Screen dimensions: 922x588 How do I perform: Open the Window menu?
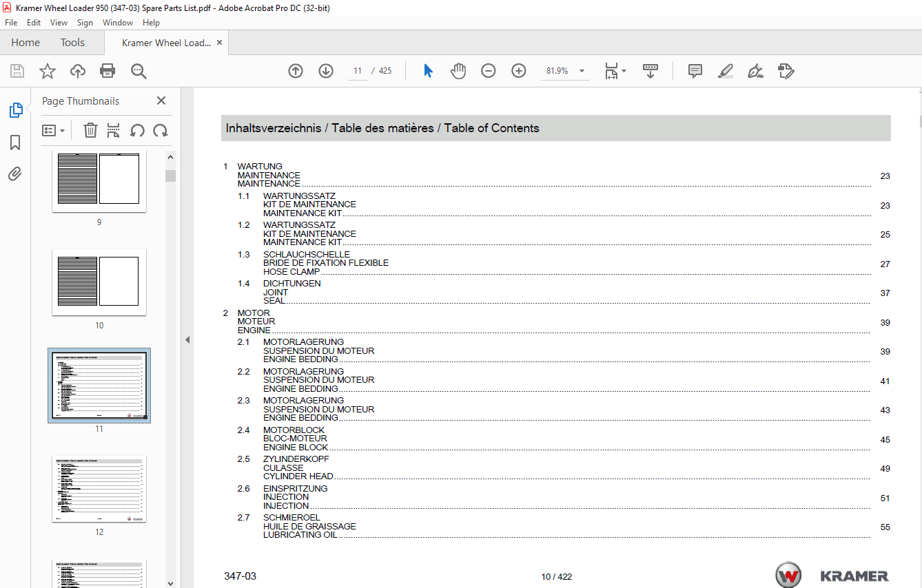click(x=118, y=23)
